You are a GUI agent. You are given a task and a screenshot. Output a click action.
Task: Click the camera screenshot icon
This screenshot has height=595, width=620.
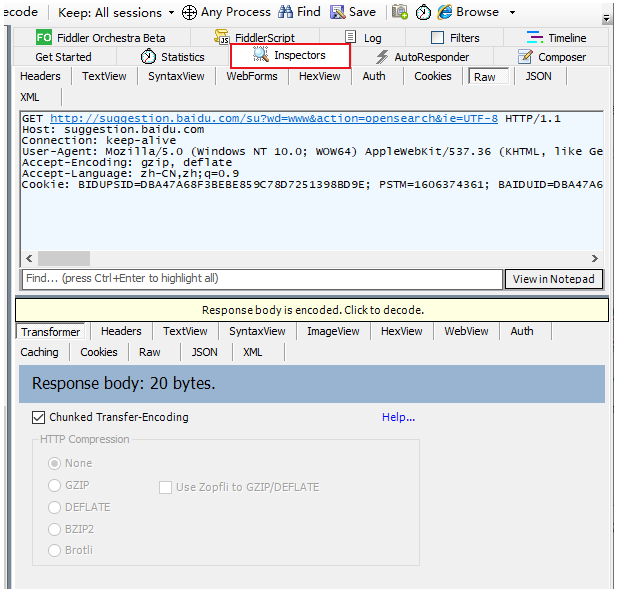click(400, 12)
